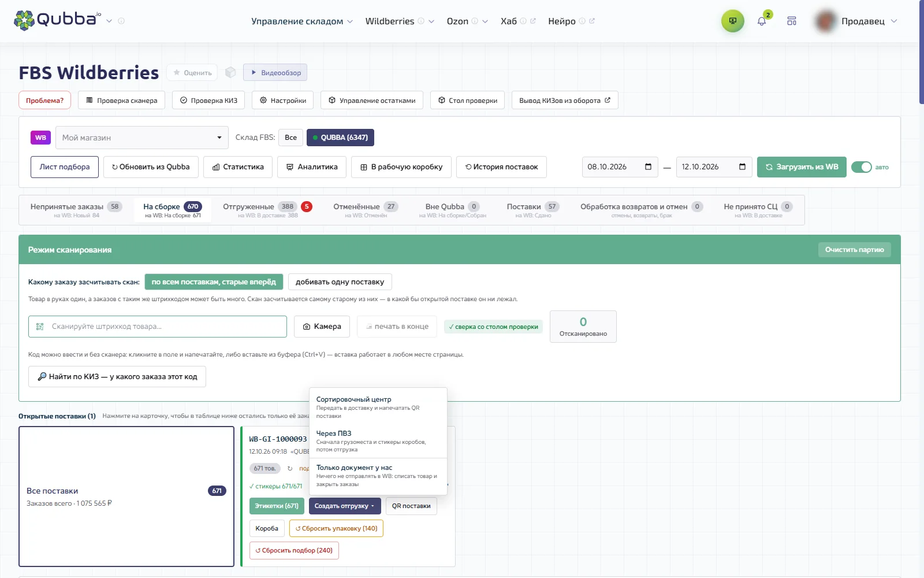Click the green monitor icon in header
This screenshot has height=578, width=924.
click(733, 21)
